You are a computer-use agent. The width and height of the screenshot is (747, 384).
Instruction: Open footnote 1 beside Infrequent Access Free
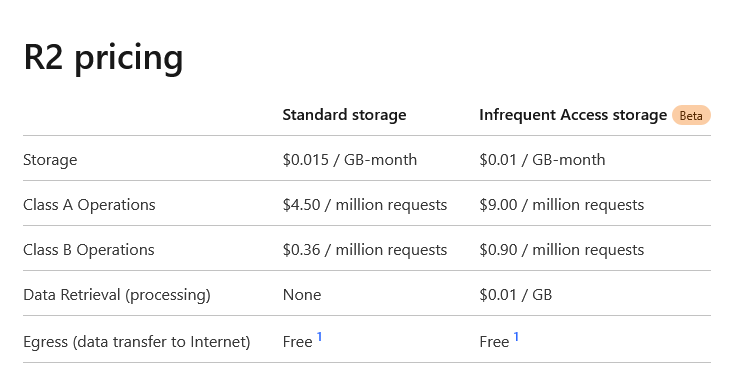(x=516, y=337)
